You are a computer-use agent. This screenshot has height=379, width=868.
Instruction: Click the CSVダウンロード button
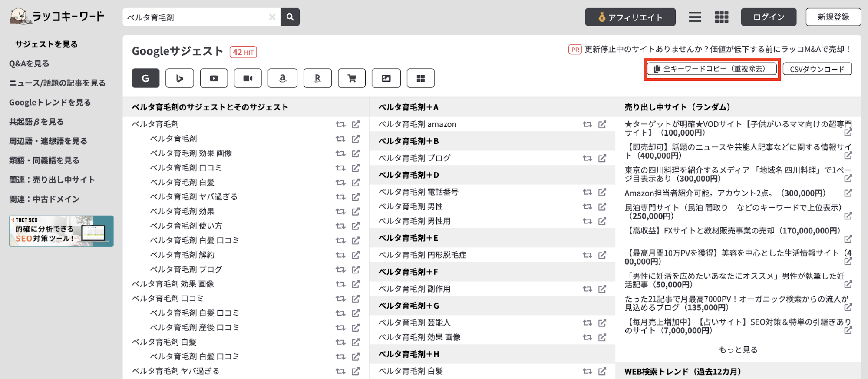click(x=817, y=69)
